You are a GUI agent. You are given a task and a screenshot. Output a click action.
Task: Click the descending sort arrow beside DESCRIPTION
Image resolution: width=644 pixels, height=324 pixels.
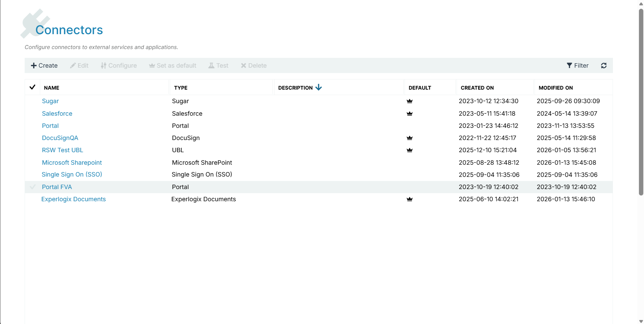coord(318,88)
